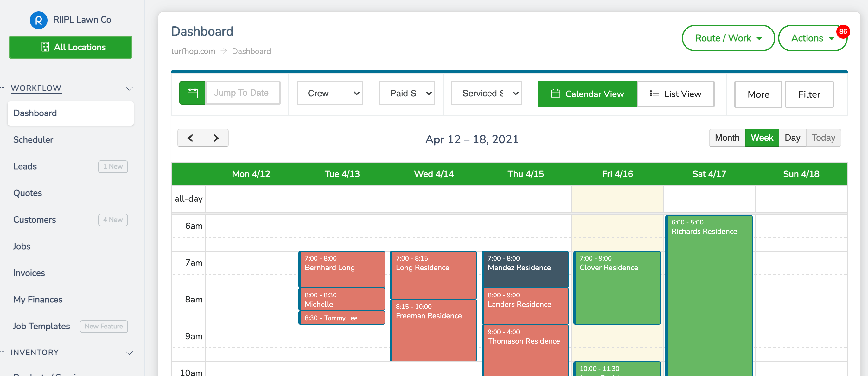Open Invoices in the sidebar
This screenshot has width=868, height=376.
click(x=29, y=273)
